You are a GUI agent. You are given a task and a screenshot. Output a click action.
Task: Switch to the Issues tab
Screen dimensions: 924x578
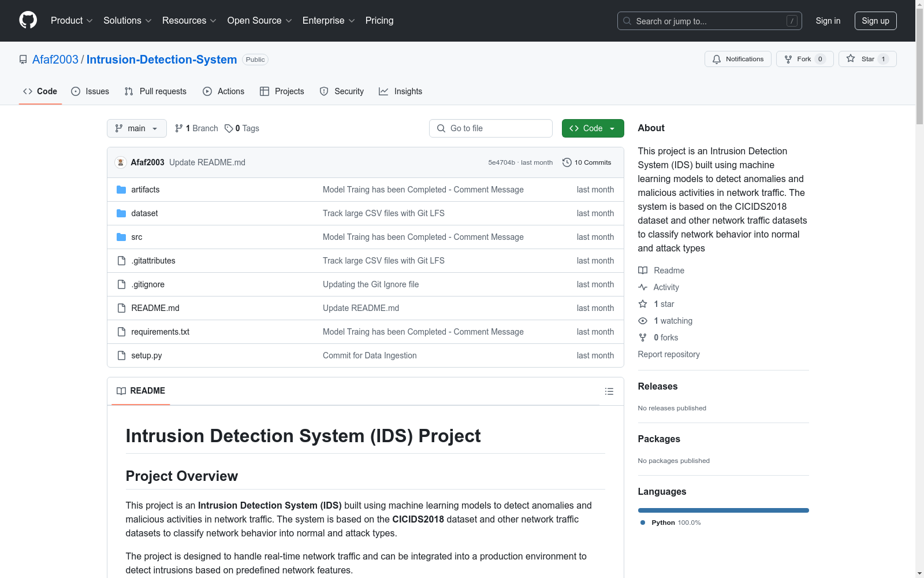click(90, 91)
